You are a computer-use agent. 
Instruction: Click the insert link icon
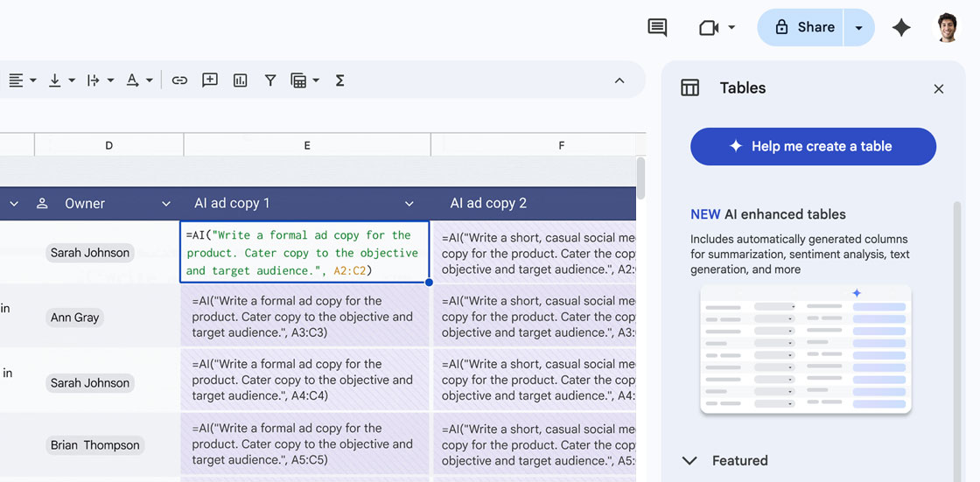(179, 80)
